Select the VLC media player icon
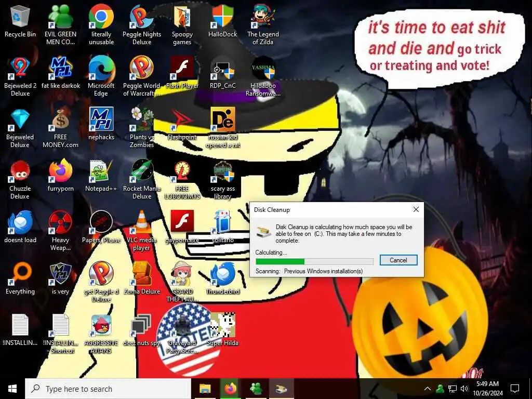Viewport: 532px width, 399px height. coord(142,222)
